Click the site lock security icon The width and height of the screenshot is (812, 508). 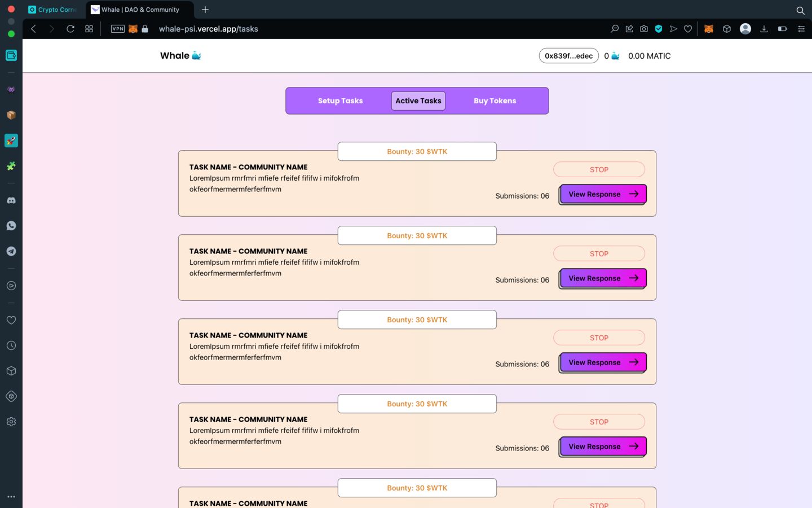click(x=145, y=29)
